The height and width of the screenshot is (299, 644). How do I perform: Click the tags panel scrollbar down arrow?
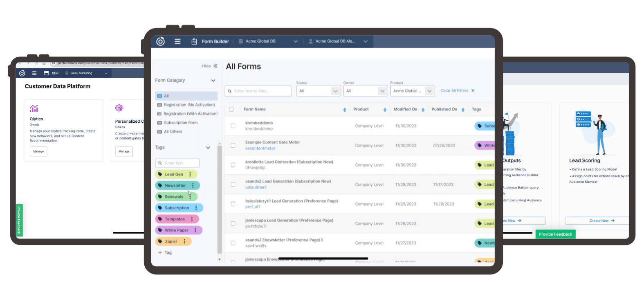point(220,259)
